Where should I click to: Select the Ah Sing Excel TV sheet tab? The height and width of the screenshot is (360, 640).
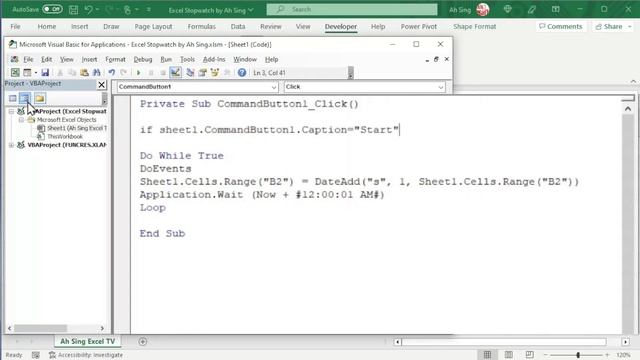(x=87, y=341)
